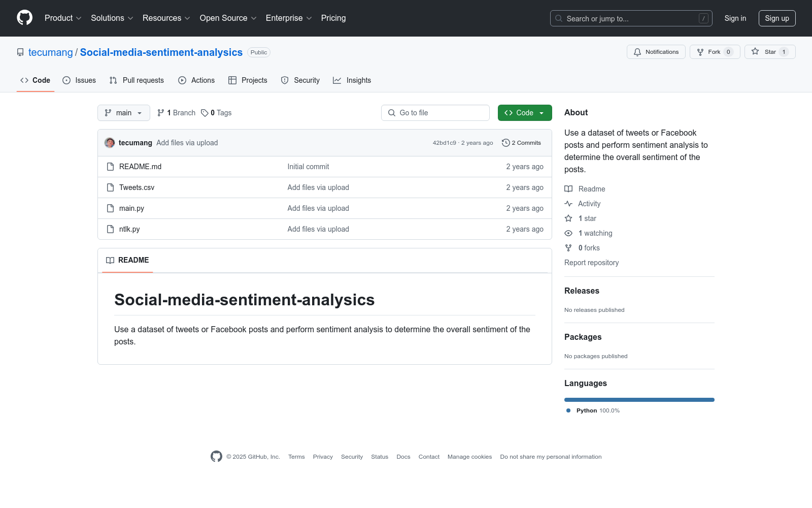The image size is (812, 508).
Task: Click the commit history clock icon
Action: [x=505, y=143]
